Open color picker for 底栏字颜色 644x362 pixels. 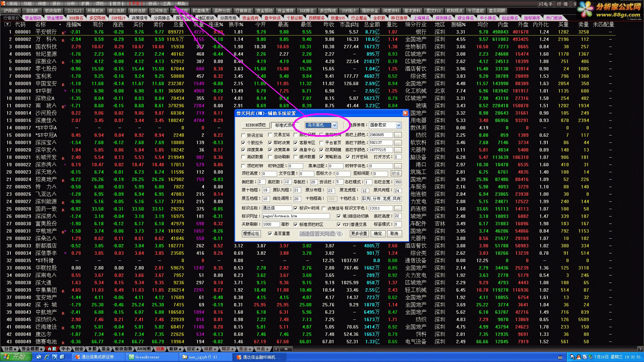398,150
